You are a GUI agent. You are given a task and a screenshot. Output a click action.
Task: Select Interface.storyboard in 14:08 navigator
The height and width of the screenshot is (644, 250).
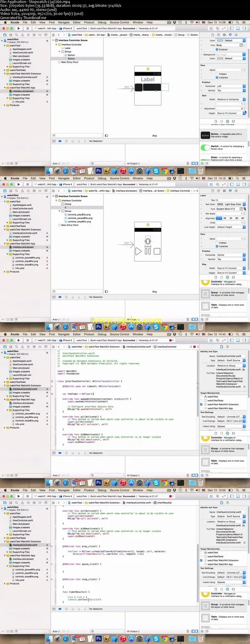pos(23,91)
